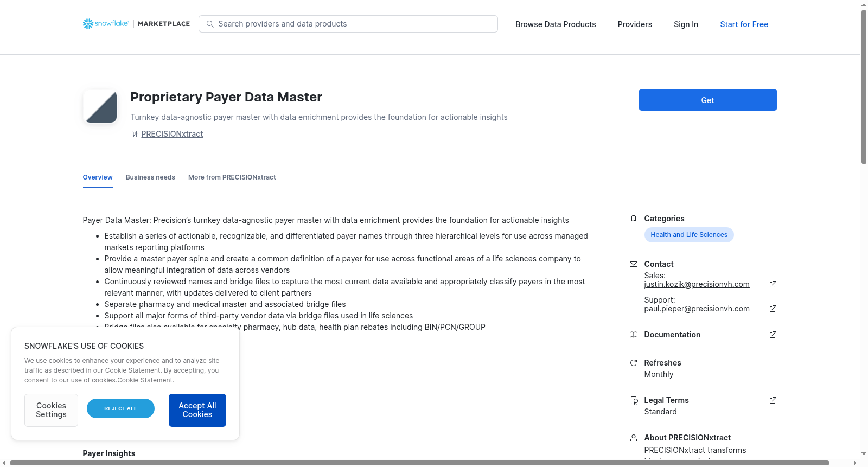Select the Overview tab
The width and height of the screenshot is (868, 467).
[x=98, y=177]
